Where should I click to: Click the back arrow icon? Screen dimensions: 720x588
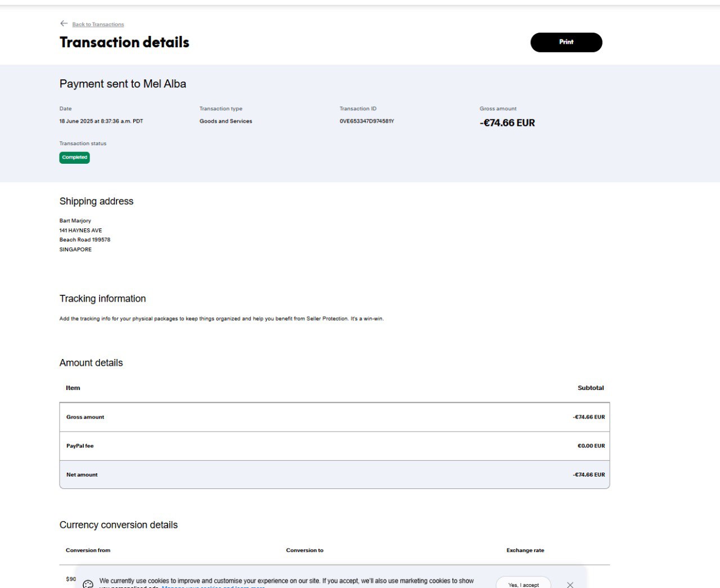click(x=64, y=24)
